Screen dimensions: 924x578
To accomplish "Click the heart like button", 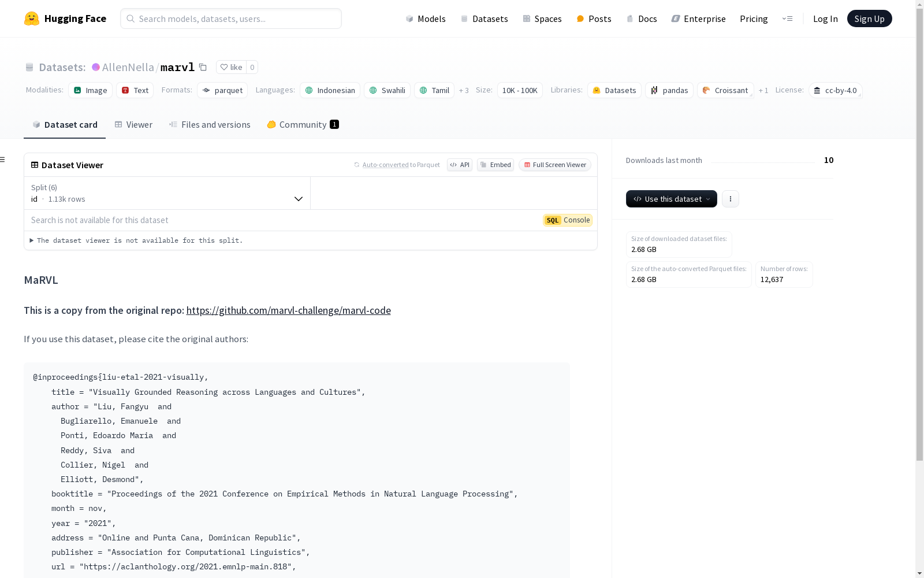I will [x=231, y=67].
